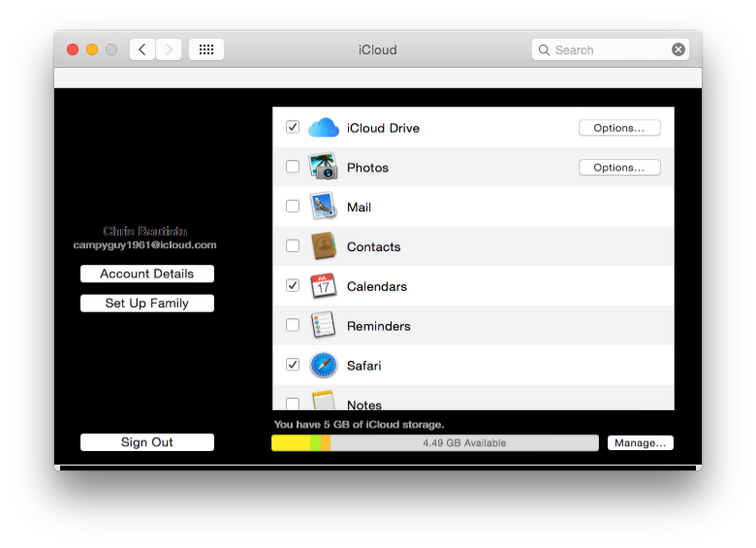Sign Out of iCloud
The width and height of the screenshot is (756, 548).
coord(147,442)
